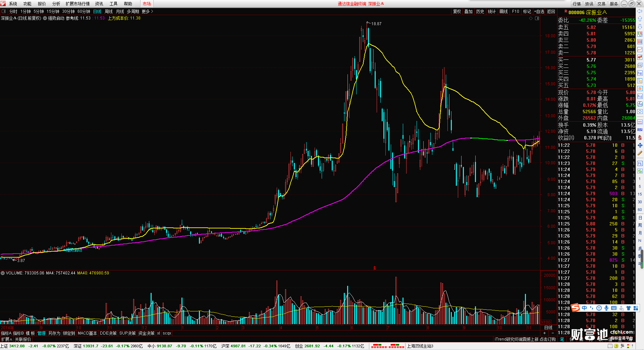Click the green refresh sidebar icon
This screenshot has height=350, width=644.
pyautogui.click(x=640, y=171)
